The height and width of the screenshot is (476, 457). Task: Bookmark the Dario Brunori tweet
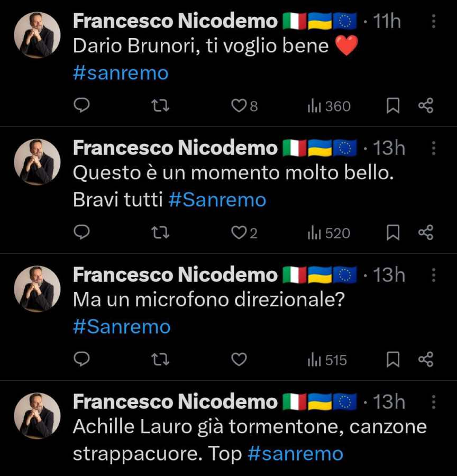392,106
